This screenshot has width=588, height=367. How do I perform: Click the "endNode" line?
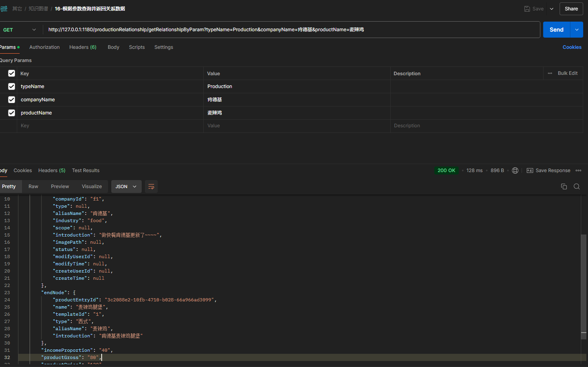58,293
